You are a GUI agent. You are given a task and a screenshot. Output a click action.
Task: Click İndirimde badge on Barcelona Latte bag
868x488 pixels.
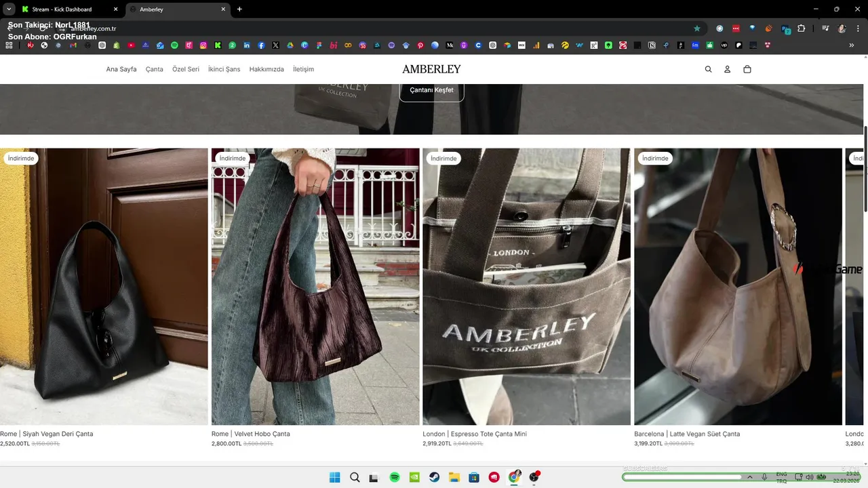coord(655,159)
